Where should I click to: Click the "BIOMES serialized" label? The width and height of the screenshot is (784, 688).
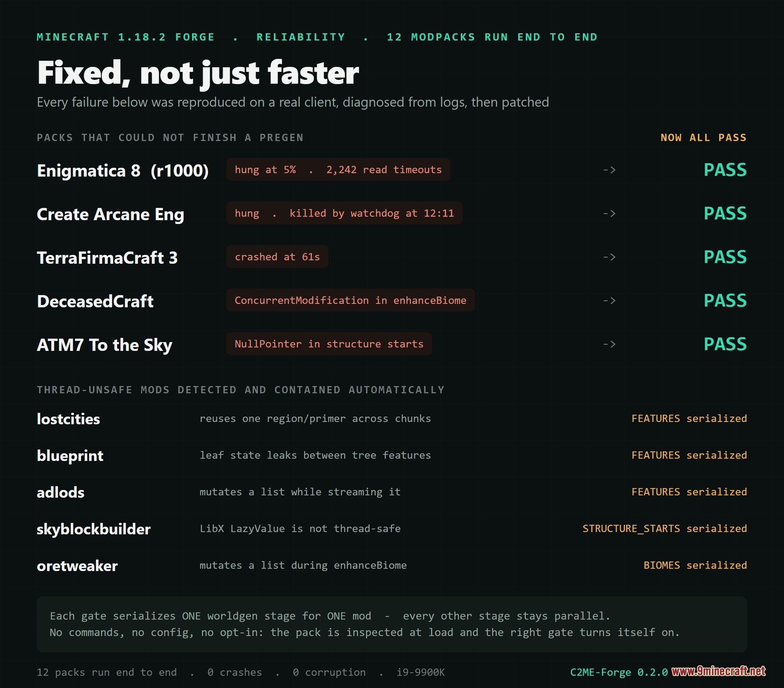point(695,566)
